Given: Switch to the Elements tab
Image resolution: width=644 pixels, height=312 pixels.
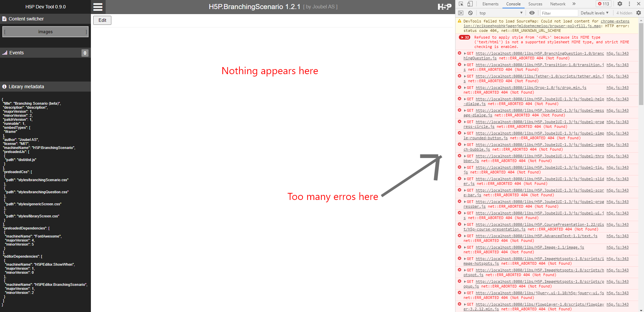Looking at the screenshot, I should click(x=490, y=4).
